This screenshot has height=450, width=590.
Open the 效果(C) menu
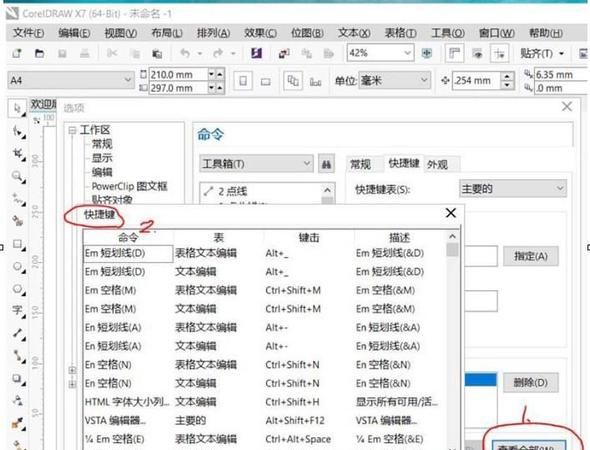(x=260, y=33)
